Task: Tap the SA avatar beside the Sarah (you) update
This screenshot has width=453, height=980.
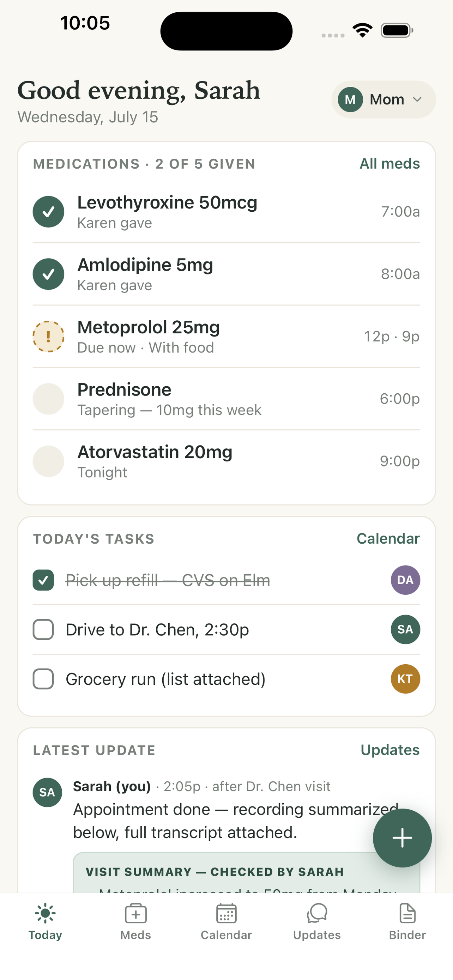Action: [x=47, y=792]
